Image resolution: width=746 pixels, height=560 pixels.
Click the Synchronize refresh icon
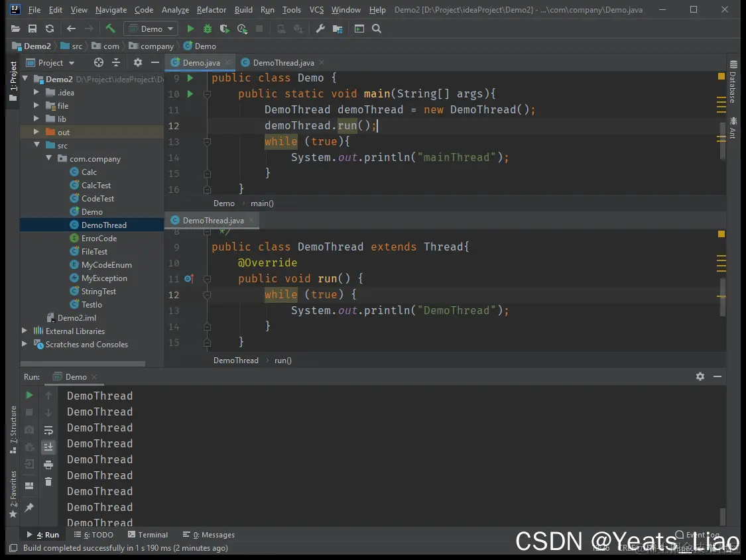click(50, 29)
